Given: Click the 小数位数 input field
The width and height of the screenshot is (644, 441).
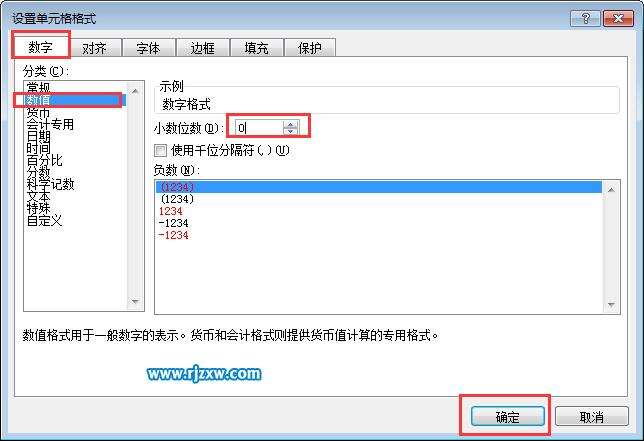Looking at the screenshot, I should point(259,128).
